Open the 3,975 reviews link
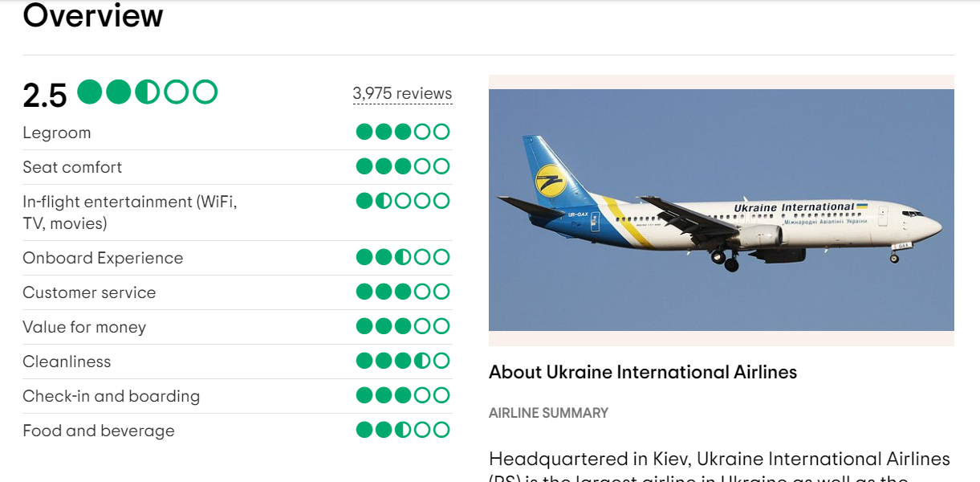The image size is (980, 482). coord(402,93)
